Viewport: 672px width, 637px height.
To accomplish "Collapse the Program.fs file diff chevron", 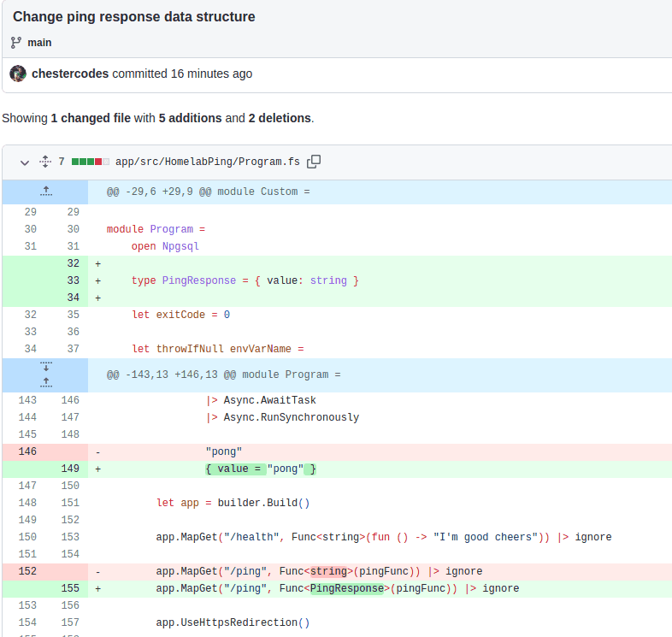I will (25, 162).
